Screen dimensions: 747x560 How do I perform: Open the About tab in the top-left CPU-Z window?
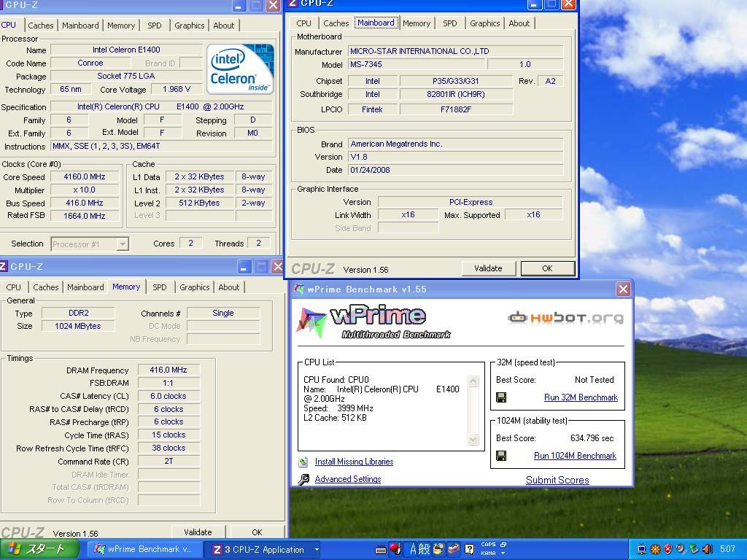pos(223,26)
